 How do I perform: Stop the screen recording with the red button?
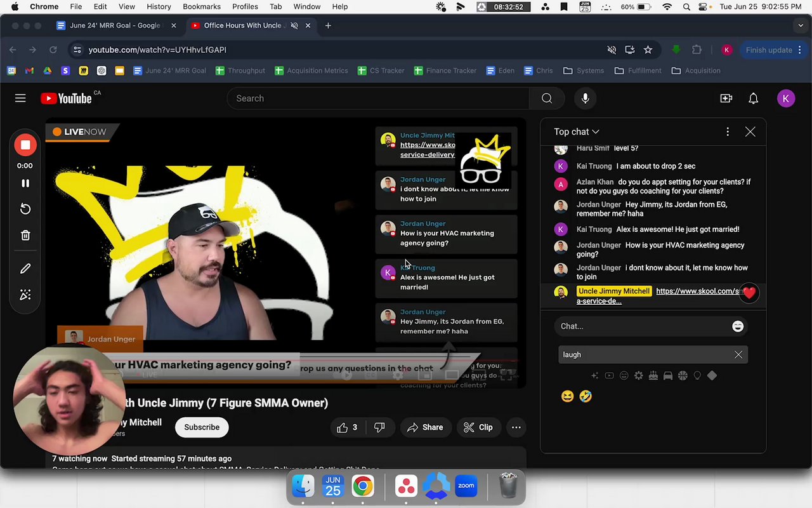click(25, 145)
